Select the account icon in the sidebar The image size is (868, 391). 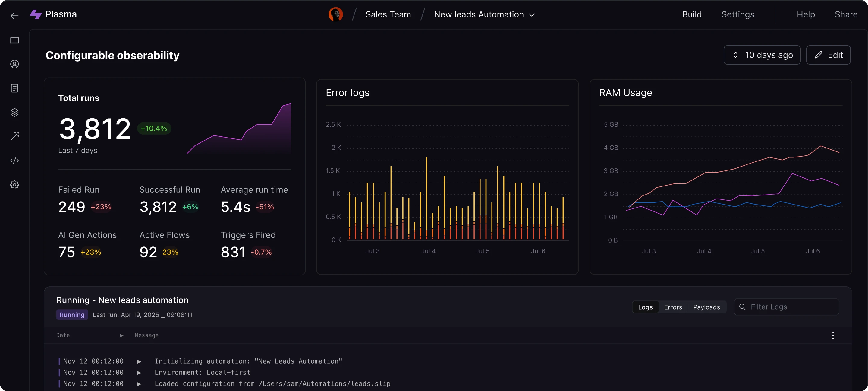coord(14,64)
